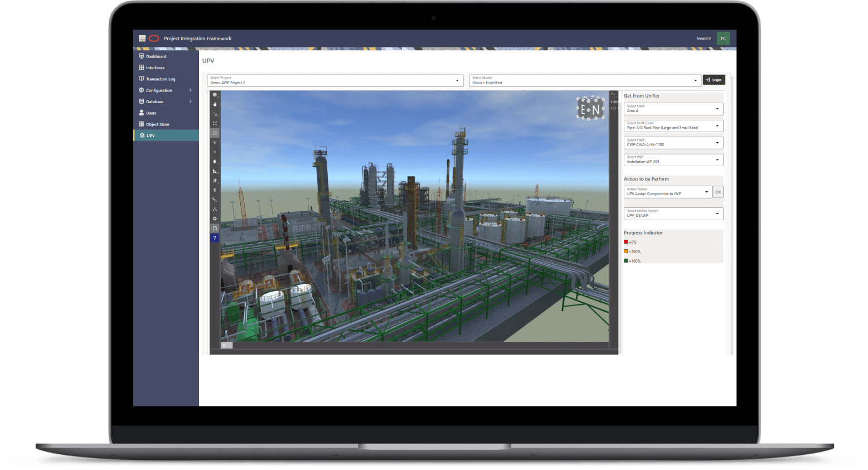
Task: Click the Login button
Action: (714, 80)
